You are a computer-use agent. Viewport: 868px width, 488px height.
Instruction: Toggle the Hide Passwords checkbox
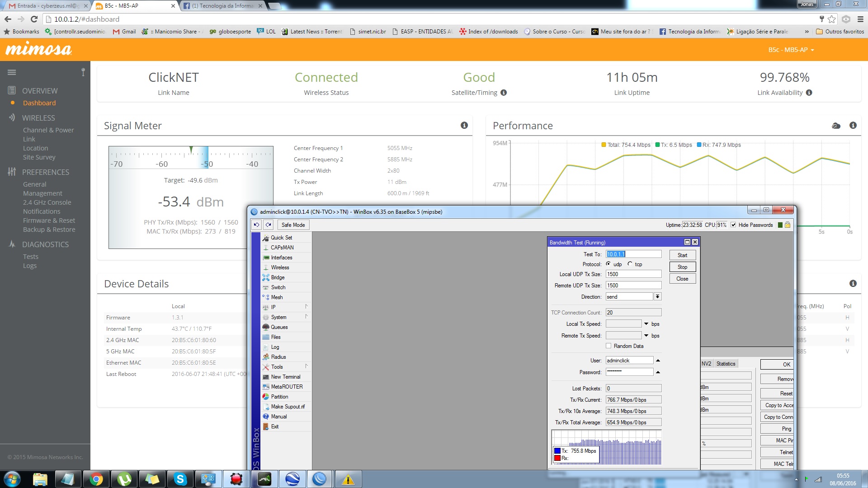pyautogui.click(x=733, y=225)
